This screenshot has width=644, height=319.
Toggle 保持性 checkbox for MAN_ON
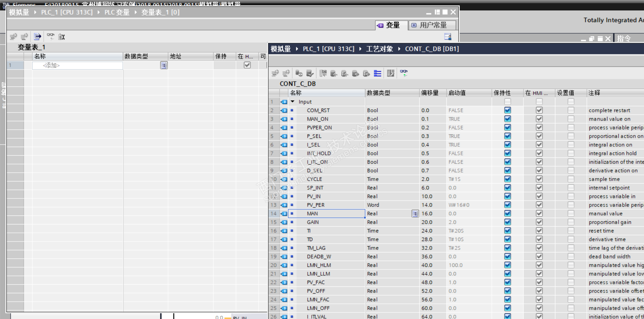508,119
